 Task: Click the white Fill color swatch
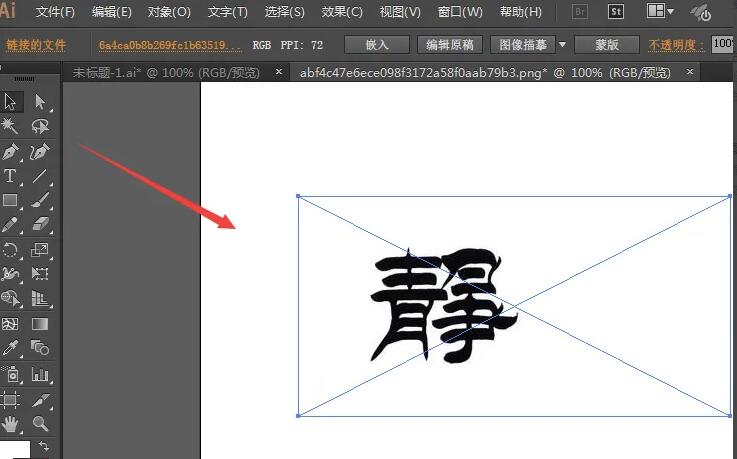point(15,450)
